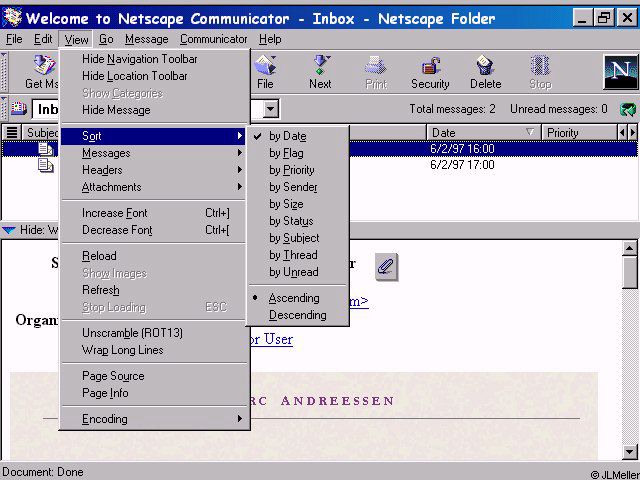The height and width of the screenshot is (480, 640).
Task: Open the Help menu
Action: (270, 39)
